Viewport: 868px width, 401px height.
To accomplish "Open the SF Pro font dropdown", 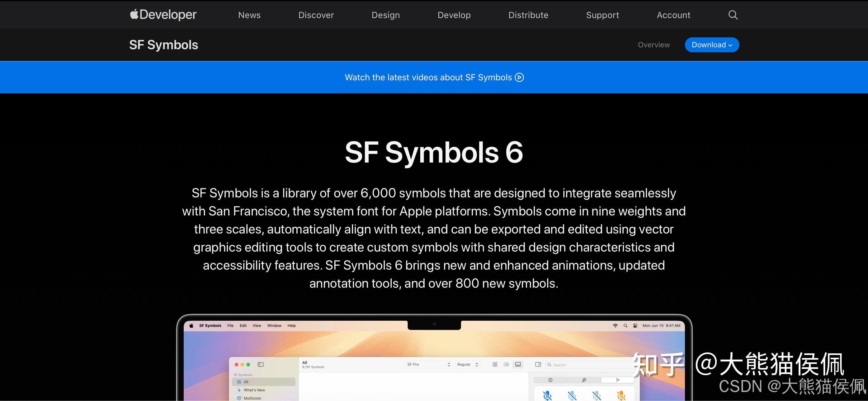I will point(428,365).
